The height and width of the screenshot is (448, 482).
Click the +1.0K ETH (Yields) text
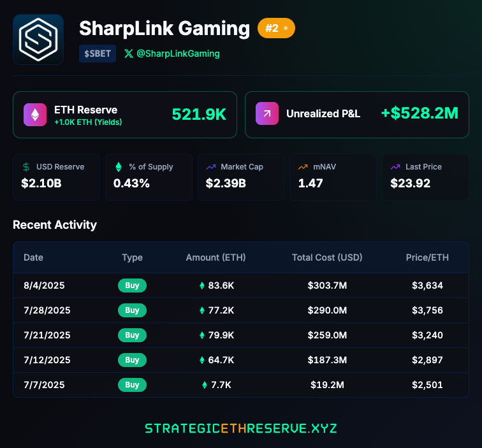[88, 122]
